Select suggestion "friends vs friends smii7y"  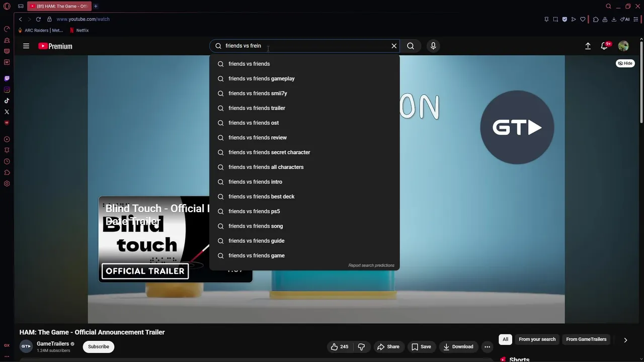[304, 93]
